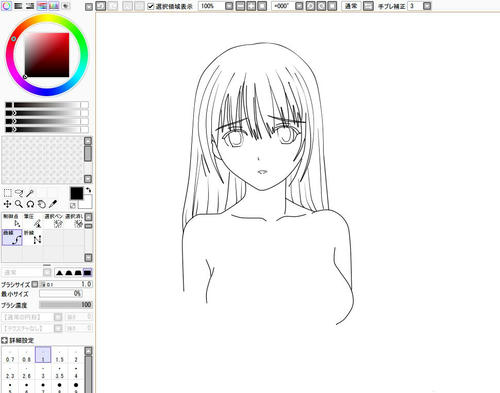Image resolution: width=500 pixels, height=393 pixels.
Task: Select the zoom magnifier tool
Action: pos(19,204)
